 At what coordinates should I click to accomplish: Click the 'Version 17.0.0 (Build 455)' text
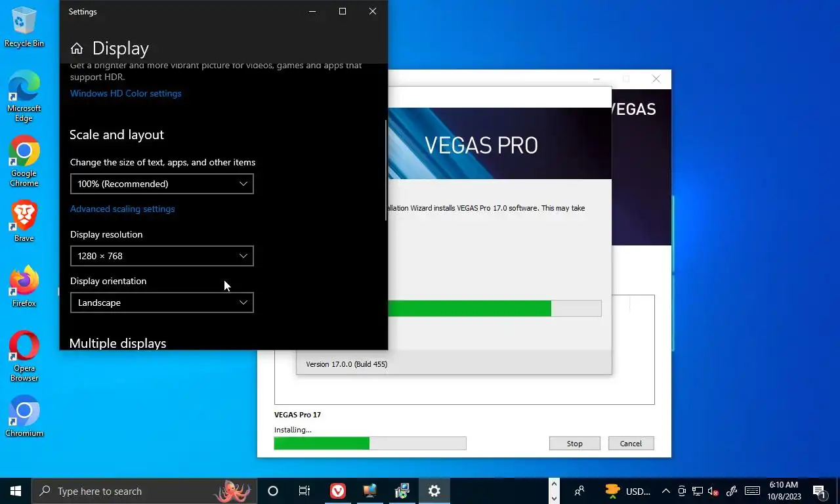(x=346, y=364)
